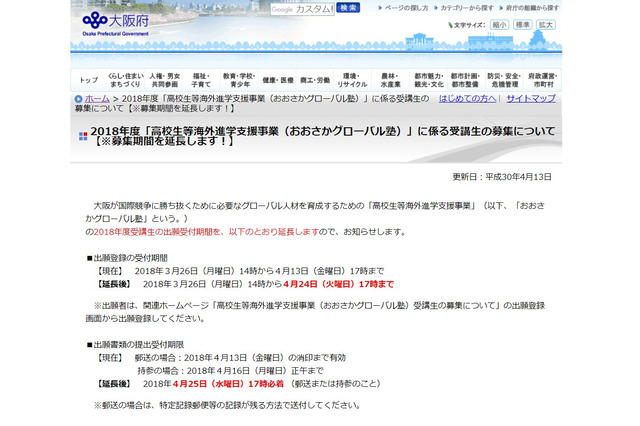Image resolution: width=640 pixels, height=426 pixels.
Task: Click the blue arrow icon beside ホーム
Action: pyautogui.click(x=78, y=99)
